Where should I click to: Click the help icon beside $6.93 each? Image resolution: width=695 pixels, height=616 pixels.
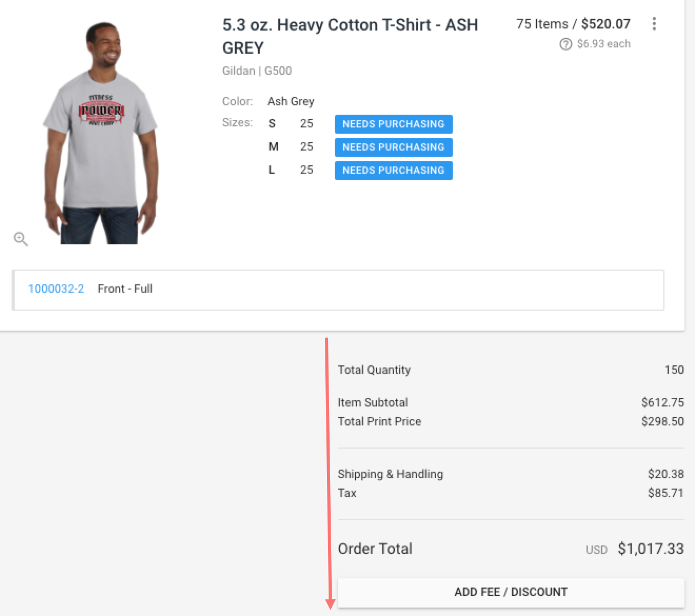(564, 44)
